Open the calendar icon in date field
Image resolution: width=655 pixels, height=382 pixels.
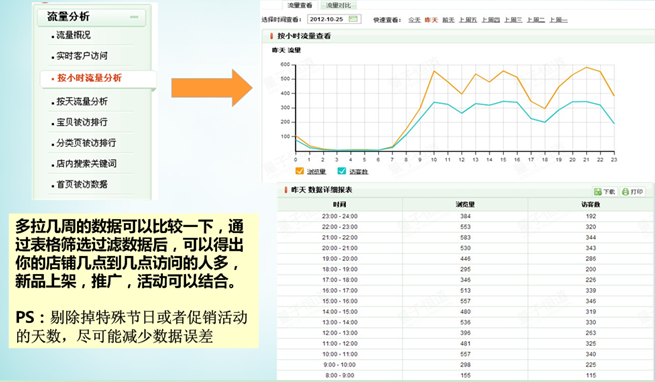click(x=353, y=19)
